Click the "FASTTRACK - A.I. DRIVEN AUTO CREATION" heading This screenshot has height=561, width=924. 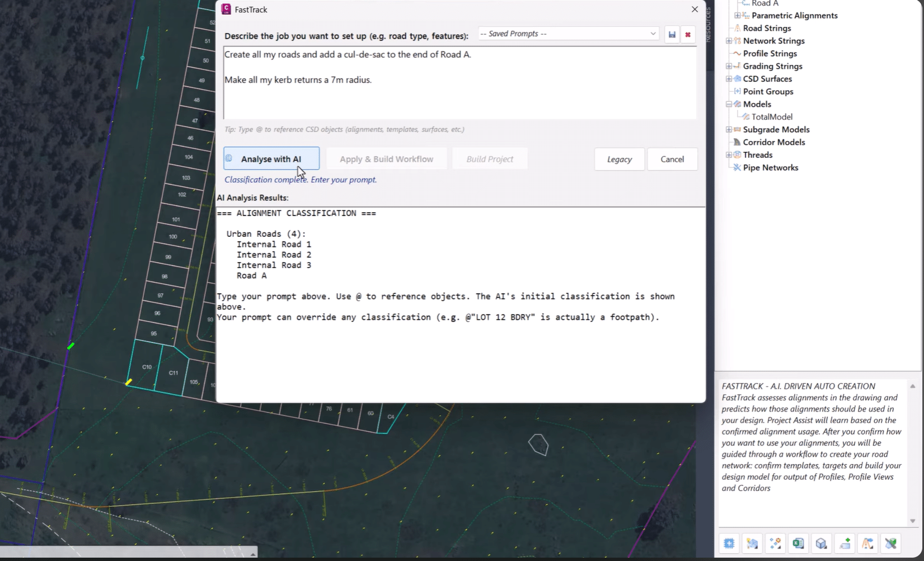coord(798,386)
